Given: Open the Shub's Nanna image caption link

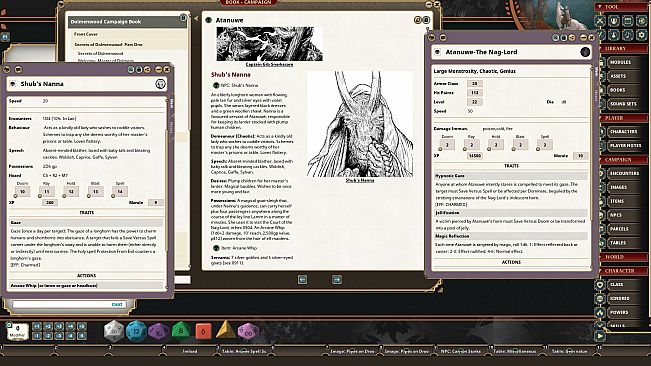Looking at the screenshot, I should pyautogui.click(x=360, y=181).
